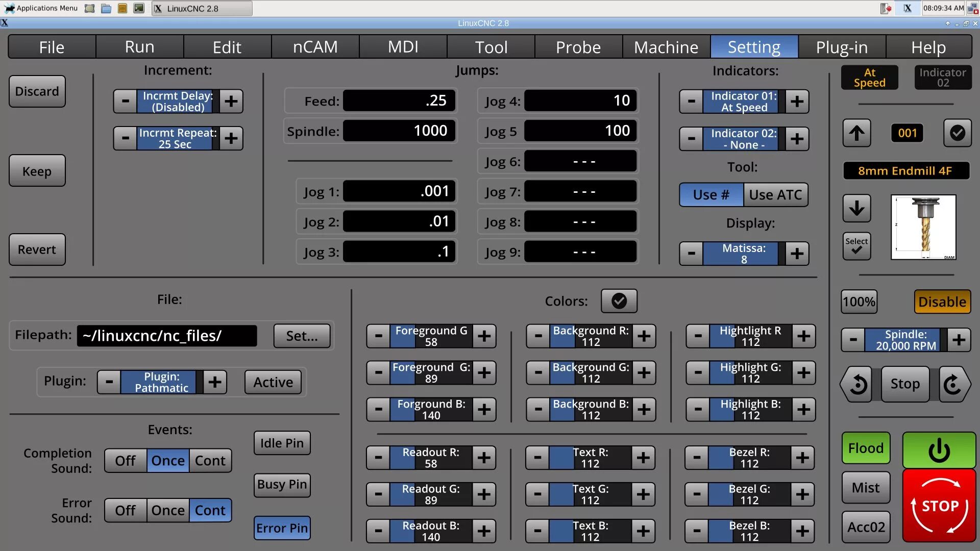Switch to previous plugin with minus
Image resolution: width=980 pixels, height=551 pixels.
(109, 382)
